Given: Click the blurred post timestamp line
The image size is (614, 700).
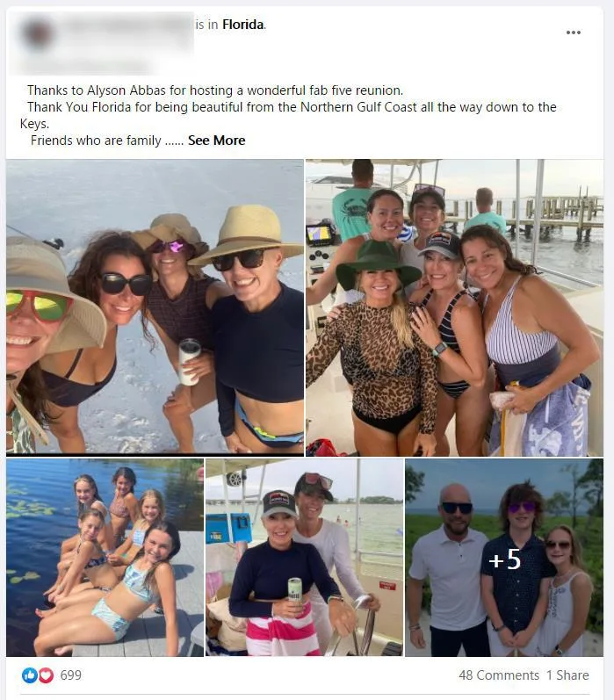Looking at the screenshot, I should (x=85, y=66).
